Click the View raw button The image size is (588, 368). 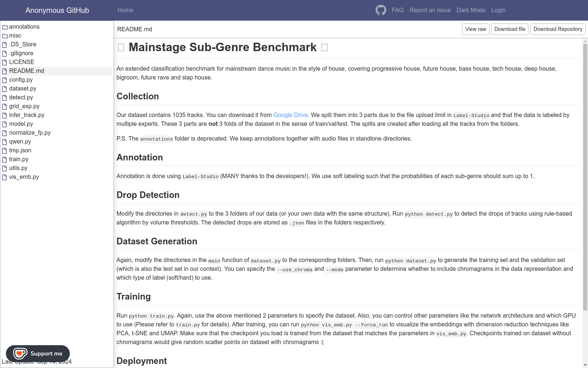coord(476,29)
